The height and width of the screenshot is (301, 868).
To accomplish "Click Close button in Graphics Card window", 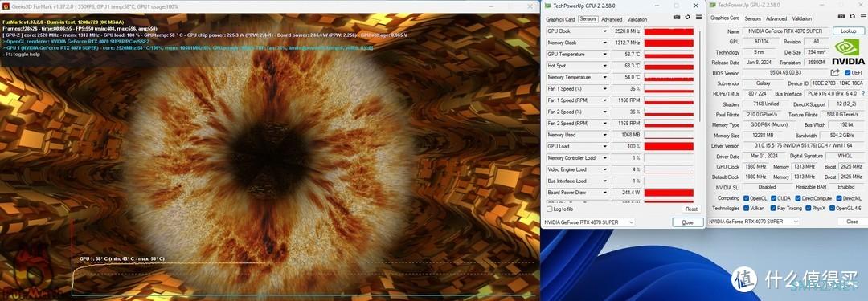I will (x=852, y=222).
